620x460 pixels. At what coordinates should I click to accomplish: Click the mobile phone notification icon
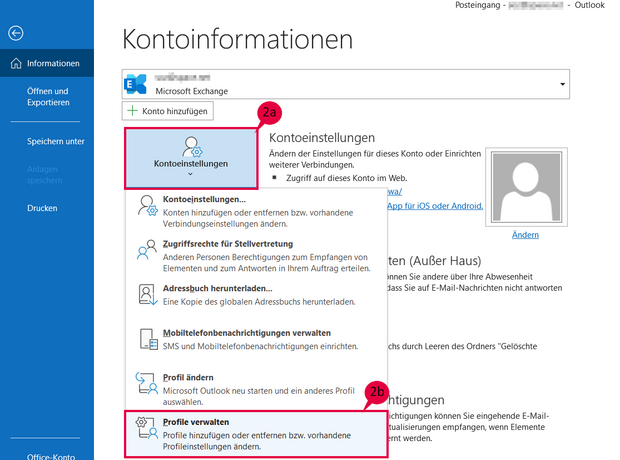click(x=149, y=339)
